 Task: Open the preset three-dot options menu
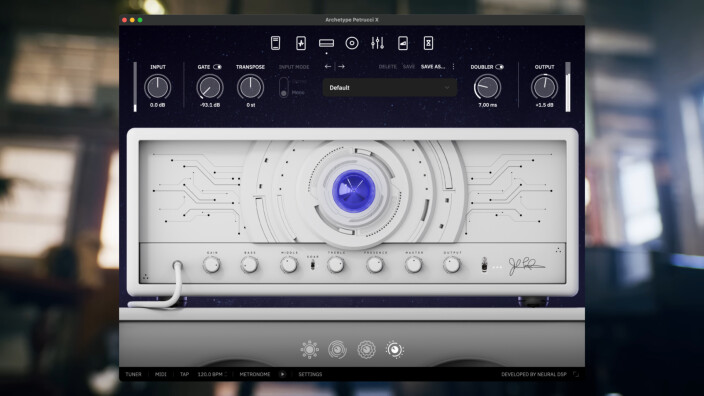click(x=453, y=66)
